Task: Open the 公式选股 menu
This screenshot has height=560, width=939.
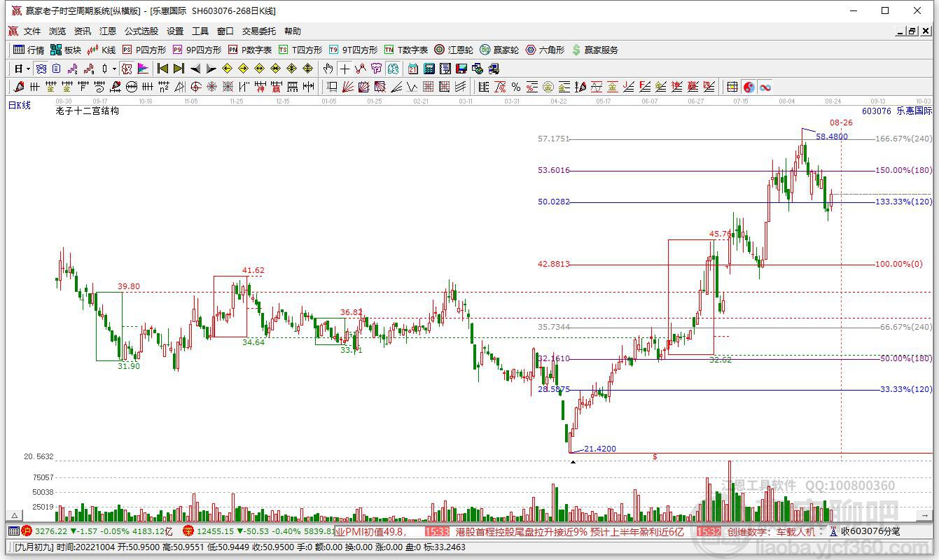Action: 141,31
